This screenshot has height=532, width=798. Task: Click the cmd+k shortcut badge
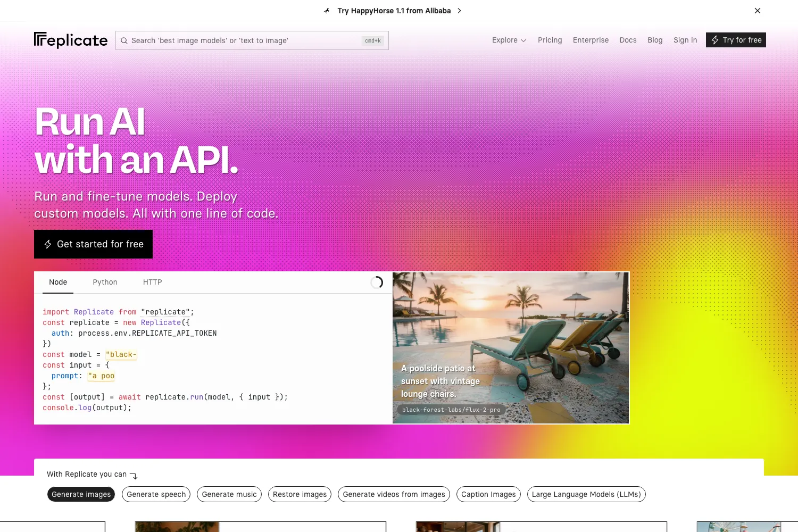(373, 40)
